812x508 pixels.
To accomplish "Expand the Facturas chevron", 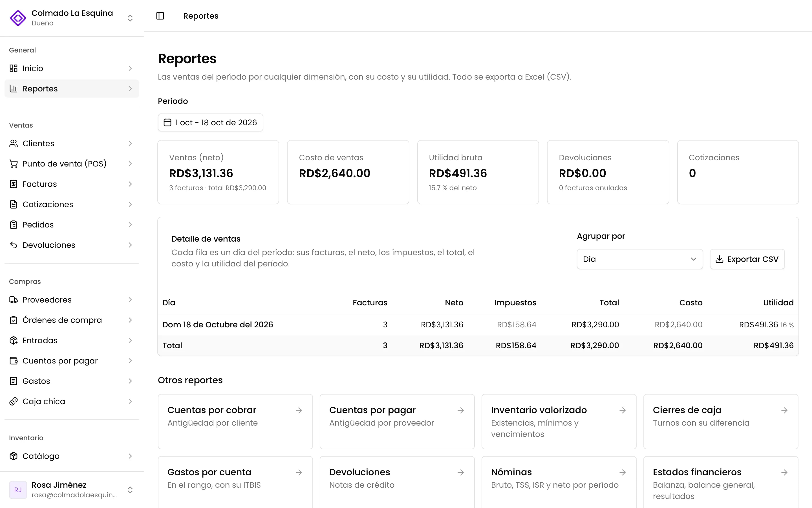I will click(x=130, y=184).
